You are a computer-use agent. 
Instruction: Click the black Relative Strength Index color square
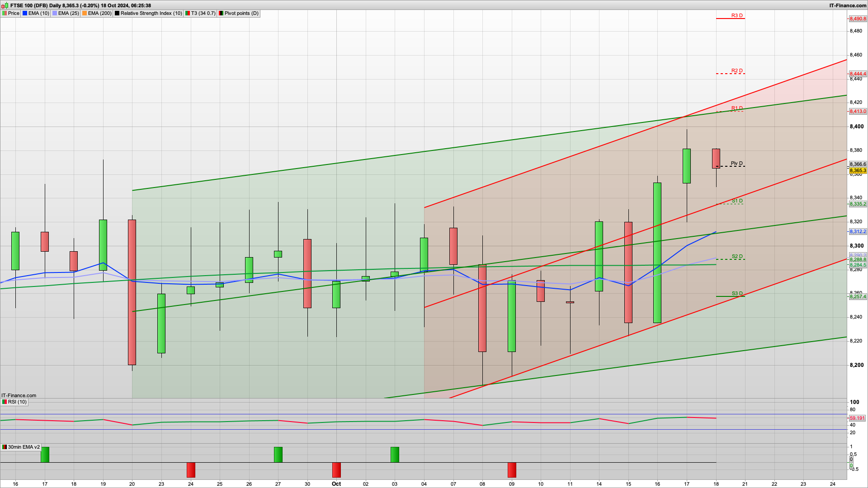click(x=117, y=14)
